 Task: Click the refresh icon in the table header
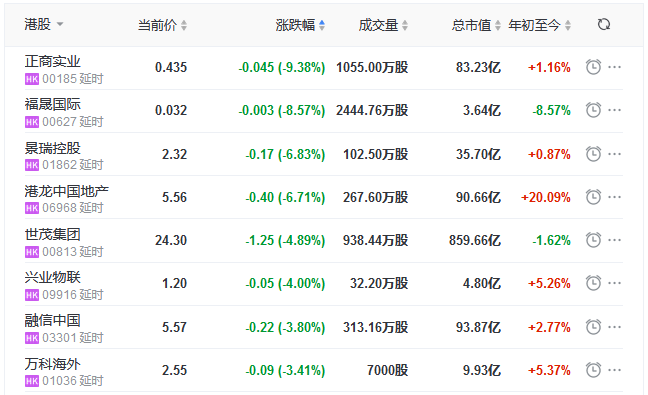pos(604,25)
